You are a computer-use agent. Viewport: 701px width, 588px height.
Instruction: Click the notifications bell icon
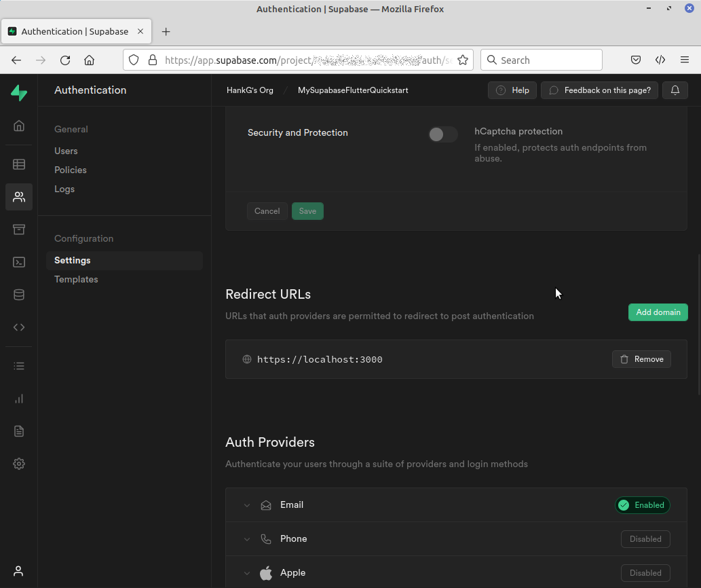(675, 90)
